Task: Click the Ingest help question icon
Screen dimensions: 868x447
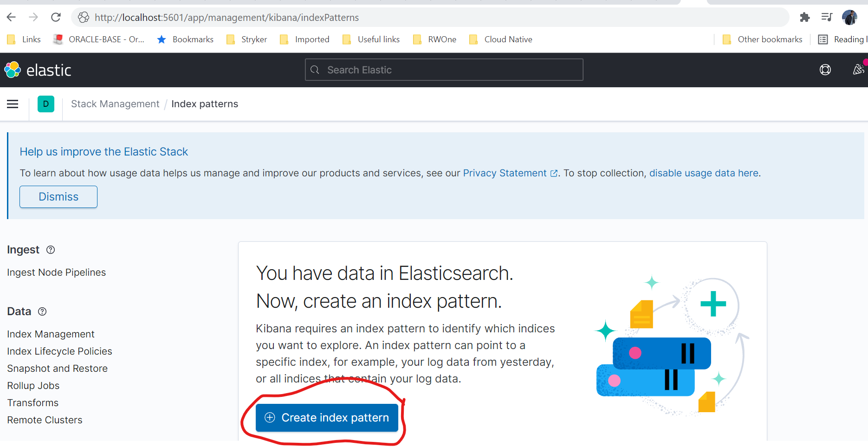Action: click(x=51, y=250)
